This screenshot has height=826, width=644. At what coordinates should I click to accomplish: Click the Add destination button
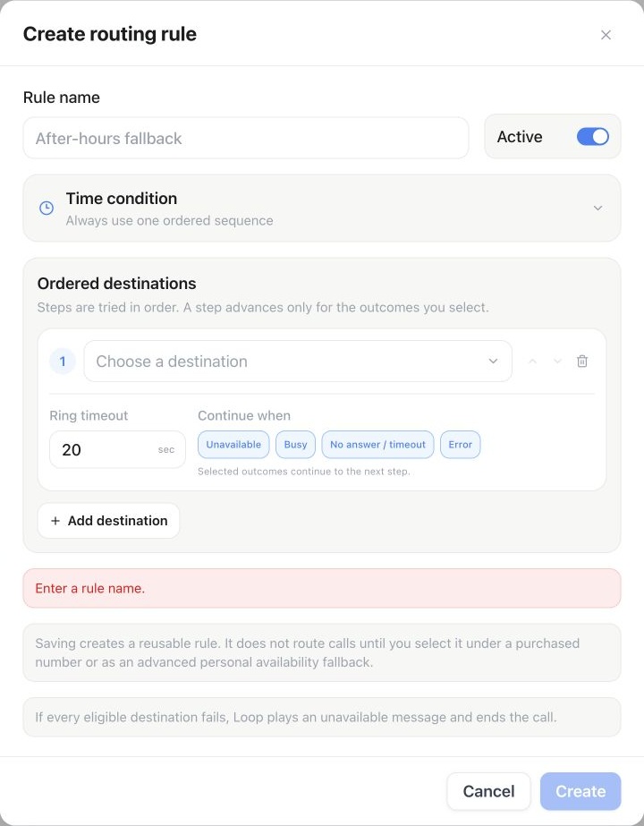108,521
